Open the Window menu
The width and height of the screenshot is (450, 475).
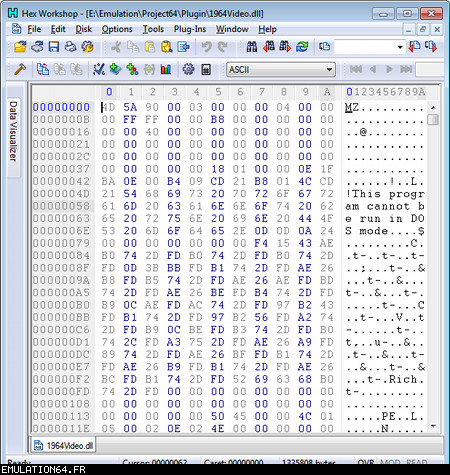coord(232,29)
